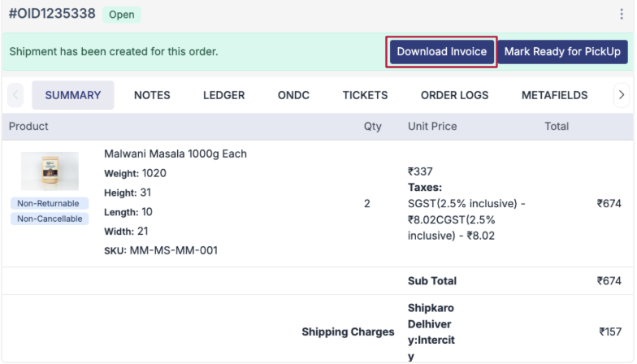Open the LEDGER tab

pos(223,95)
